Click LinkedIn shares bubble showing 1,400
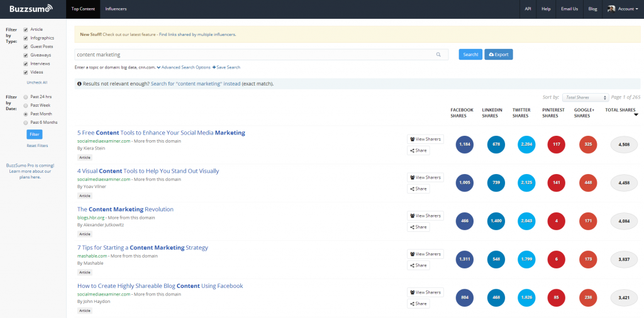Screen dimensions: 644x318 (496, 221)
